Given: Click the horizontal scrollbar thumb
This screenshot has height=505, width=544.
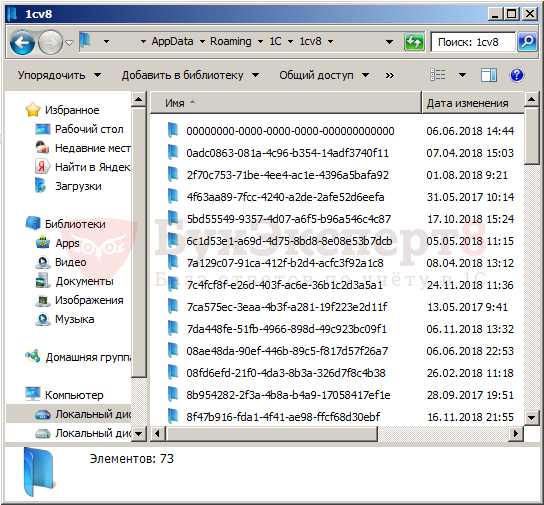Looking at the screenshot, I should pyautogui.click(x=271, y=434).
